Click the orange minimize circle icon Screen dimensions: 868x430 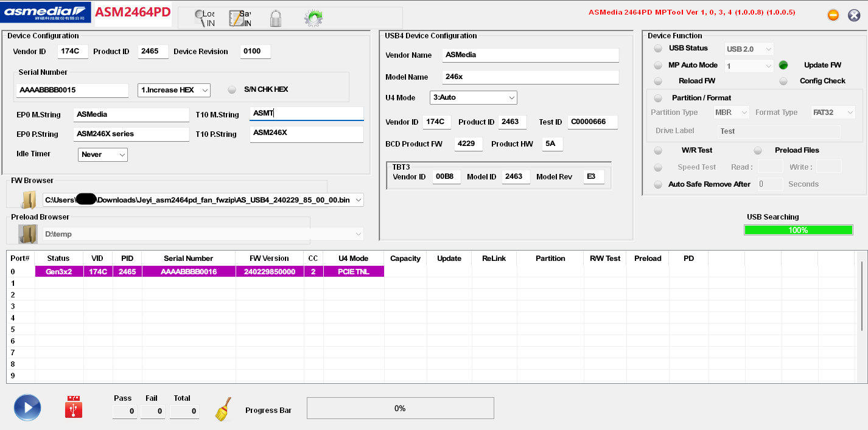833,15
